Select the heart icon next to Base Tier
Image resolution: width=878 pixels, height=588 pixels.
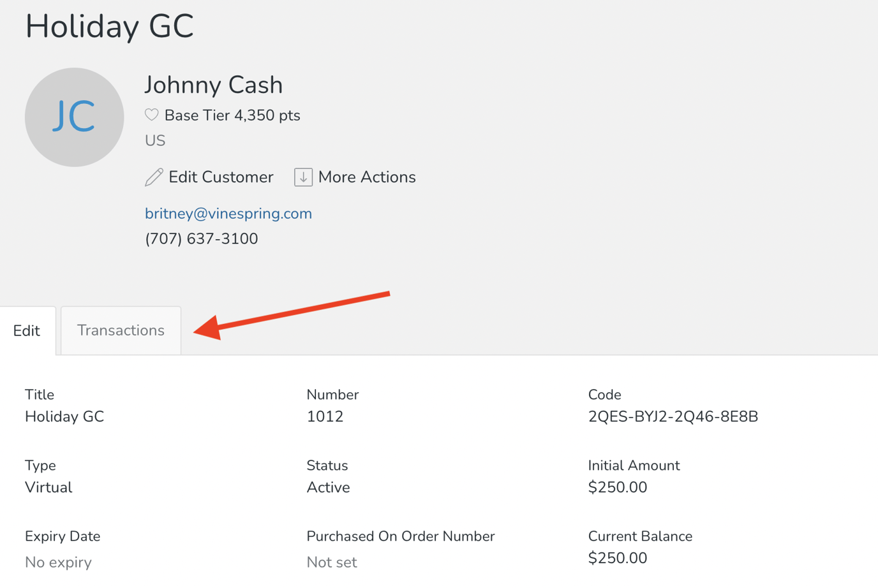[x=151, y=115]
